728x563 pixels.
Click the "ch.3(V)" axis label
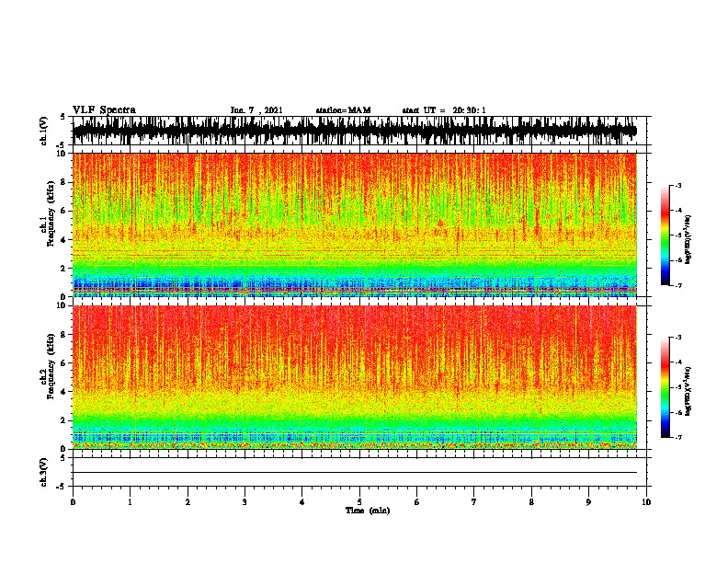point(43,472)
